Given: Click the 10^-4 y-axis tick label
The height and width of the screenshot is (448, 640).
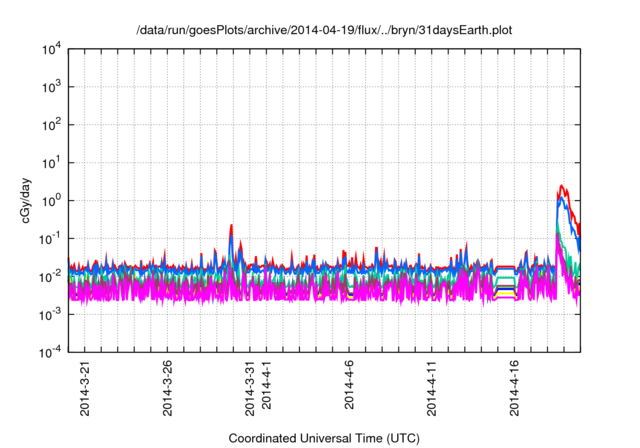Looking at the screenshot, I should [52, 352].
